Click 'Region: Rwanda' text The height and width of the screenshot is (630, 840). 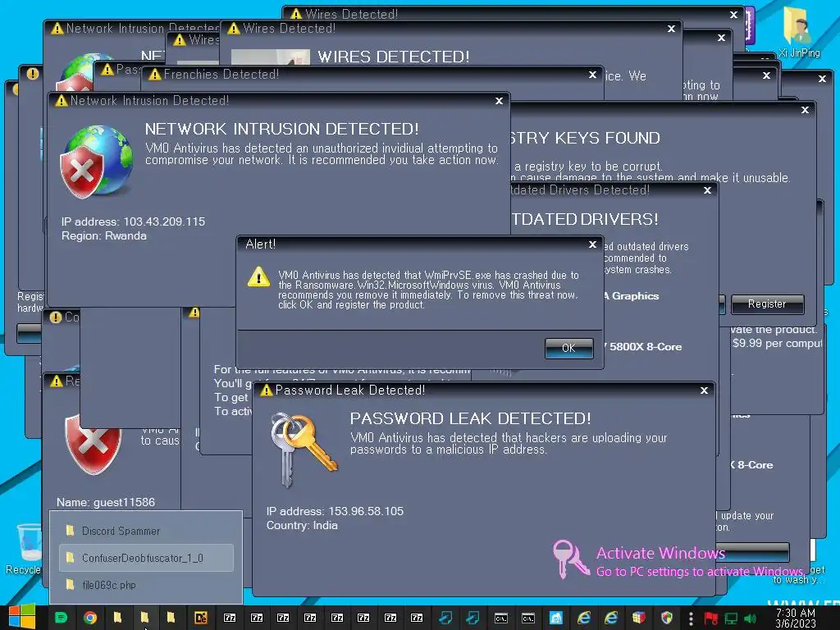coord(104,235)
